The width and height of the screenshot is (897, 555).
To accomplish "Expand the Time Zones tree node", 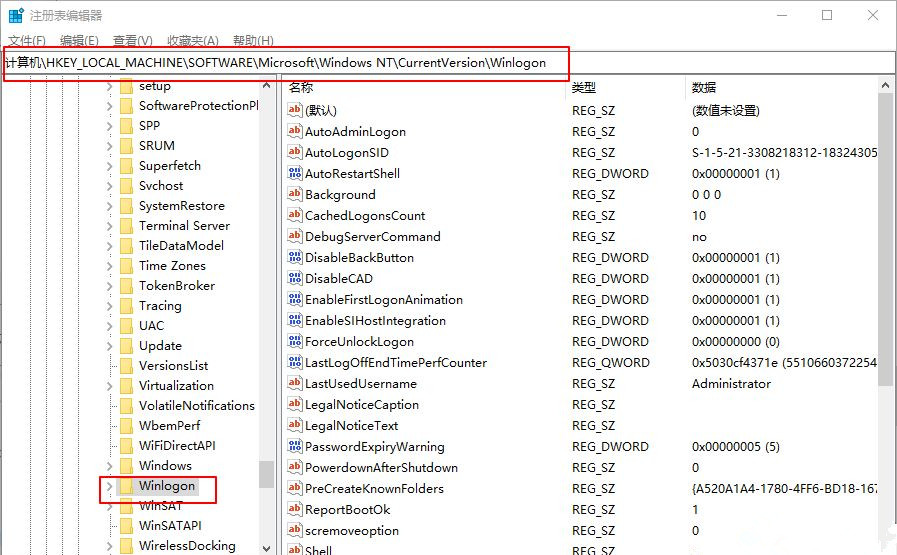I will 109,266.
